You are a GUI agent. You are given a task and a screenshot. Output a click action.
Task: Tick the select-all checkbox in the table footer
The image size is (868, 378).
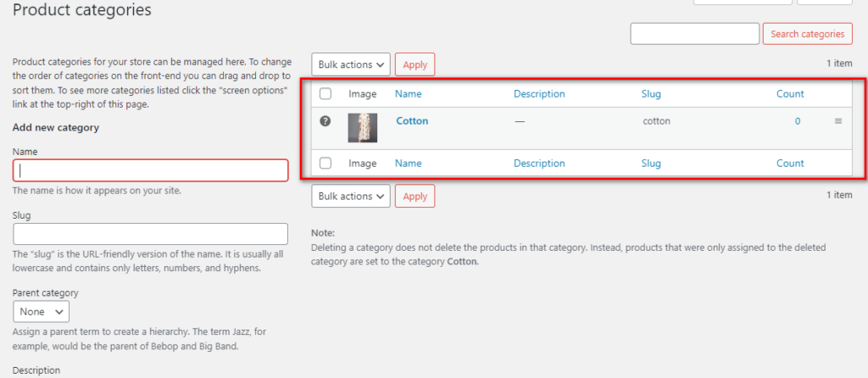[x=325, y=164]
